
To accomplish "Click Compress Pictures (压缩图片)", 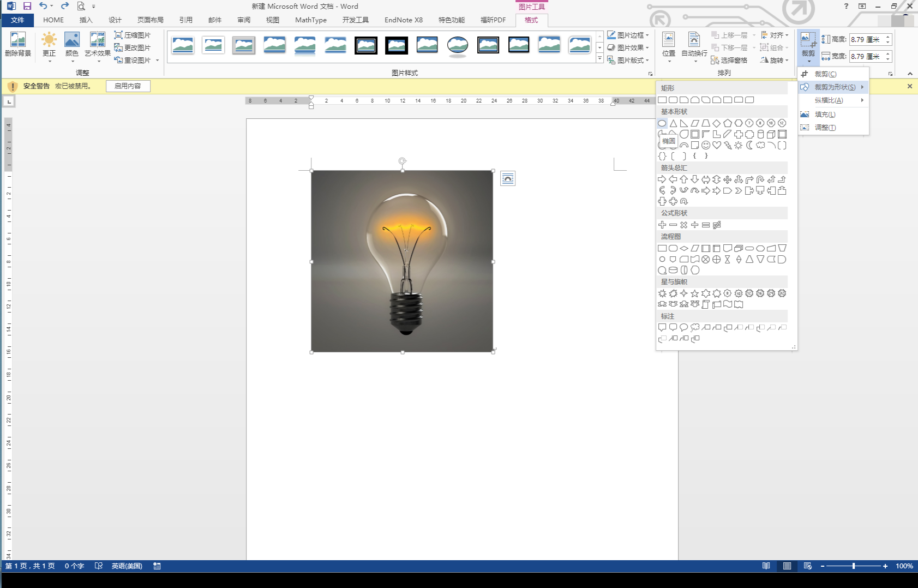I will click(x=133, y=35).
